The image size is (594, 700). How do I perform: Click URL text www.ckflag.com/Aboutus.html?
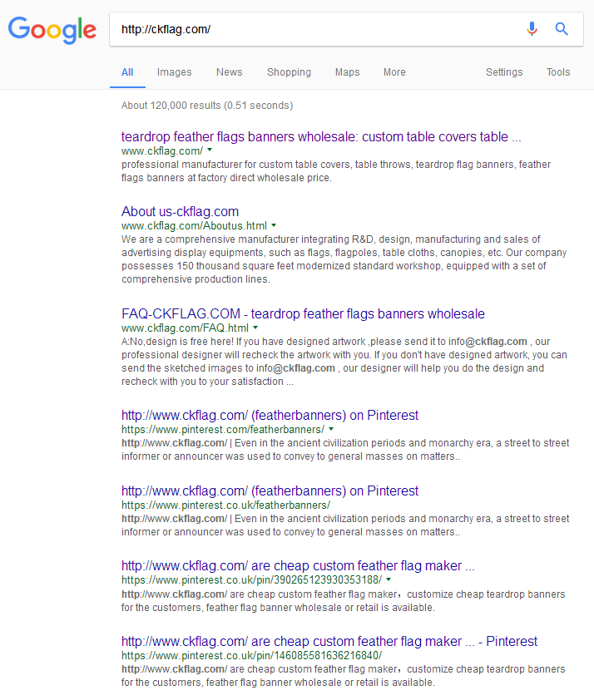point(194,226)
